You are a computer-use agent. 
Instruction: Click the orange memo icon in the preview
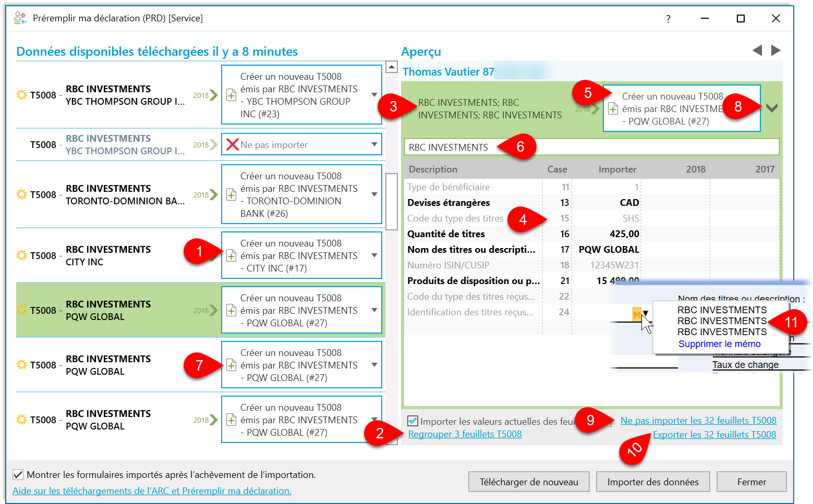(637, 314)
